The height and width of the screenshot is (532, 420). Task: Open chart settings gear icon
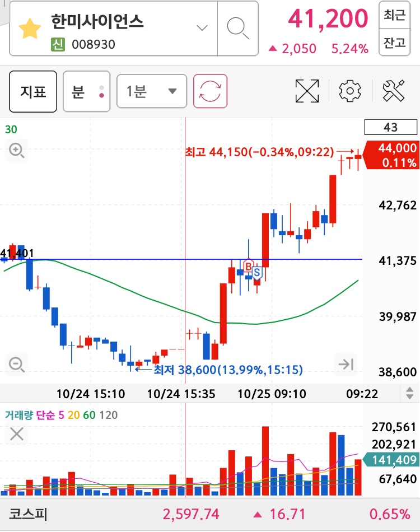click(350, 91)
